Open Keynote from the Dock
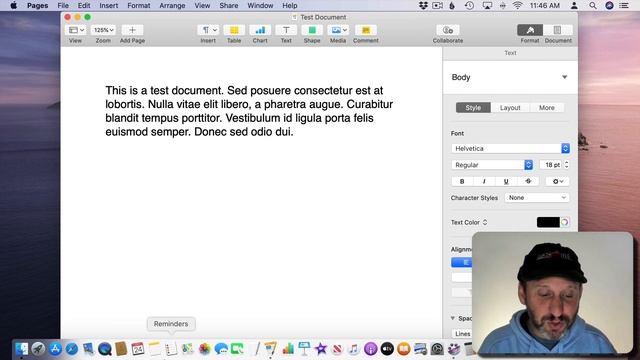The width and height of the screenshot is (640, 360). (x=304, y=349)
